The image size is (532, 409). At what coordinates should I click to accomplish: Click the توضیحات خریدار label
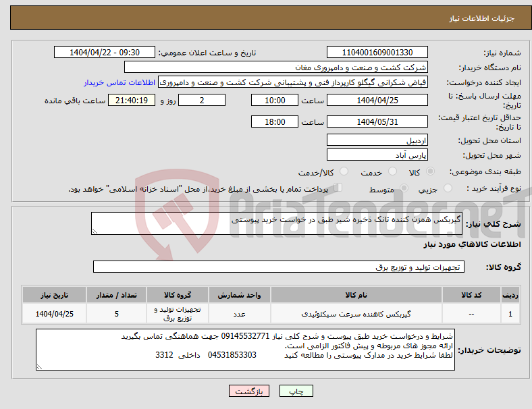(489, 350)
